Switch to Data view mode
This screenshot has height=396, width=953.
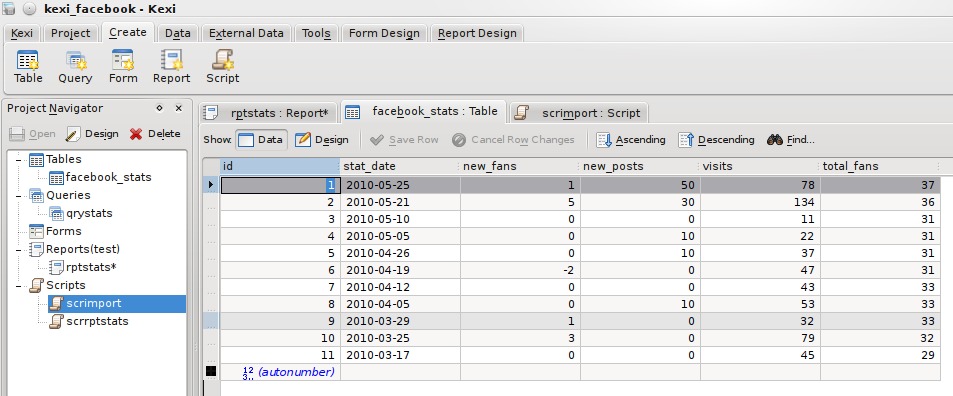pos(261,140)
